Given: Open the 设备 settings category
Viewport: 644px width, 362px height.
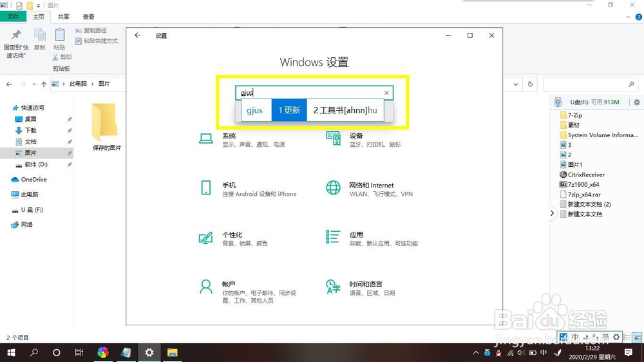Looking at the screenshot, I should pos(363,140).
